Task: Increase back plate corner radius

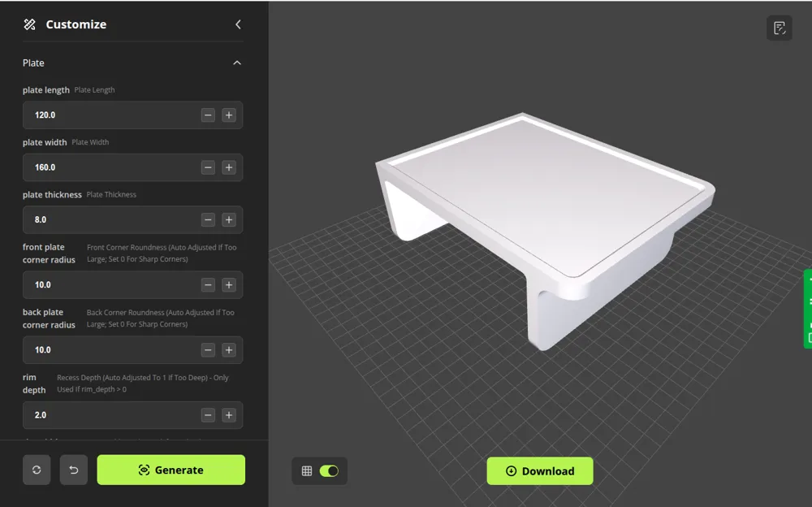Action: (x=229, y=350)
